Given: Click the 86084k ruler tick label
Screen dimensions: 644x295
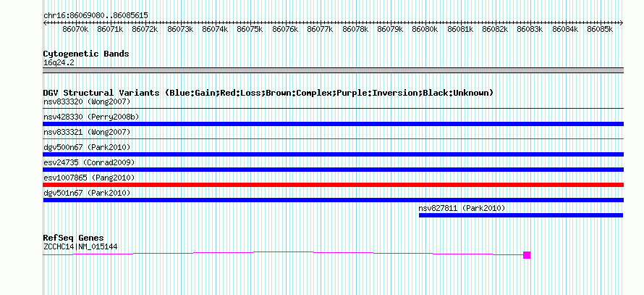Looking at the screenshot, I should pyautogui.click(x=566, y=30).
